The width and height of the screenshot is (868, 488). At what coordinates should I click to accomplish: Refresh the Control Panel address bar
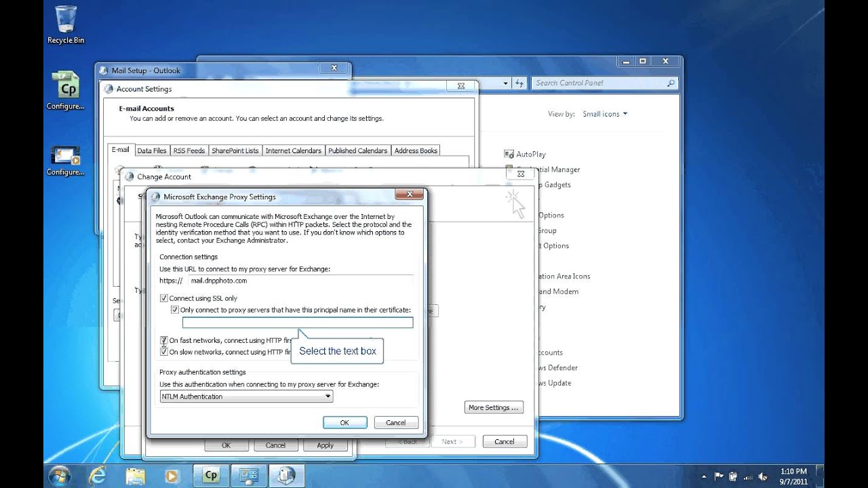[519, 83]
